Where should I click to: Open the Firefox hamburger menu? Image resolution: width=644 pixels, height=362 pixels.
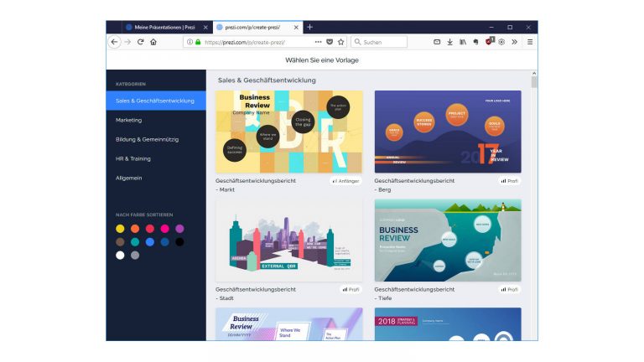(529, 42)
